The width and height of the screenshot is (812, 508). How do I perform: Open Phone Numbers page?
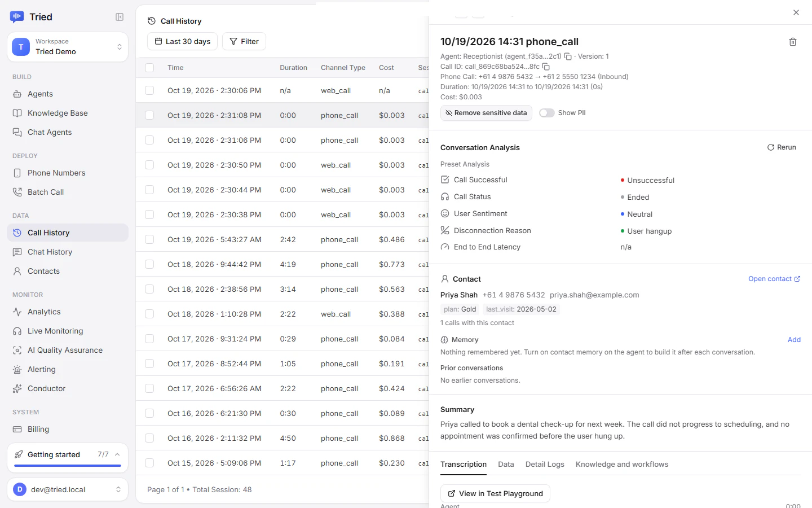[x=68, y=173]
